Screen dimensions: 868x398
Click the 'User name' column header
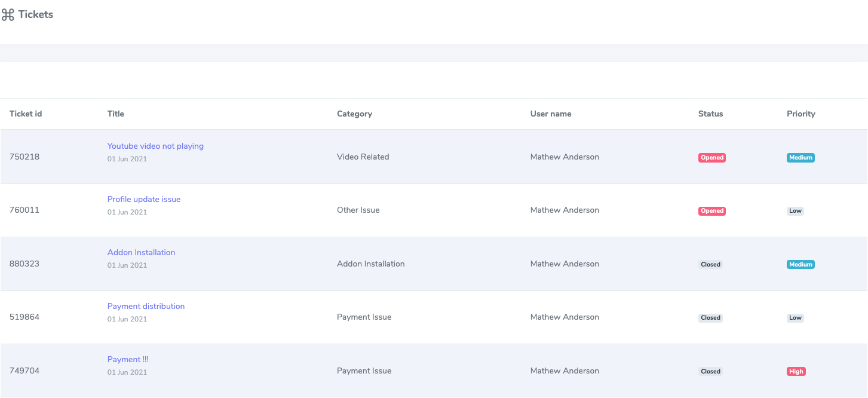coord(551,114)
